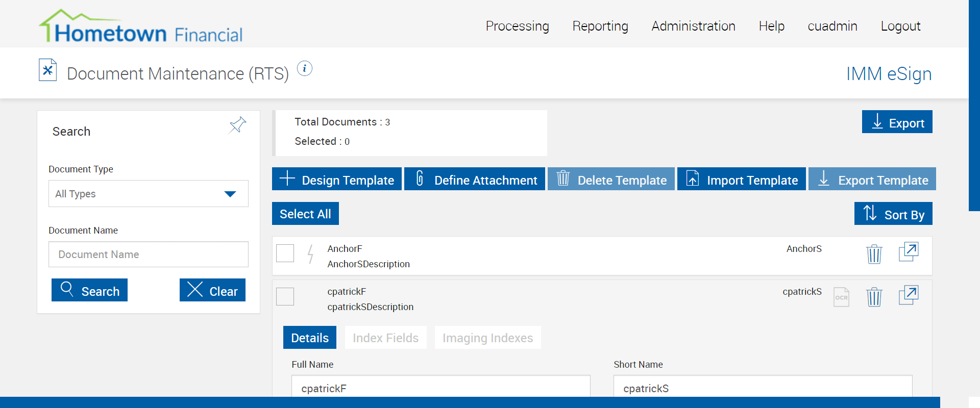Tick the cpatrickF document checkbox
980x408 pixels.
[285, 296]
